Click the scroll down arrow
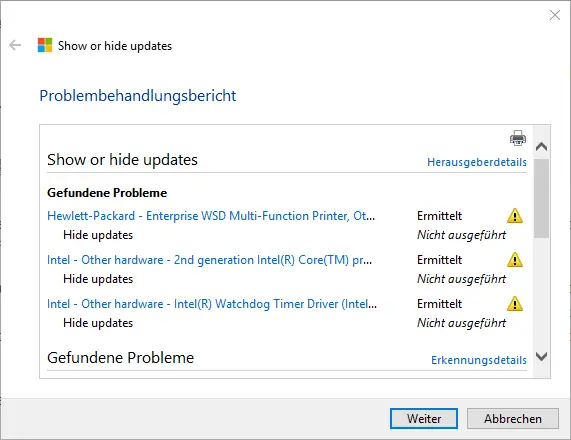The image size is (571, 440). [542, 356]
